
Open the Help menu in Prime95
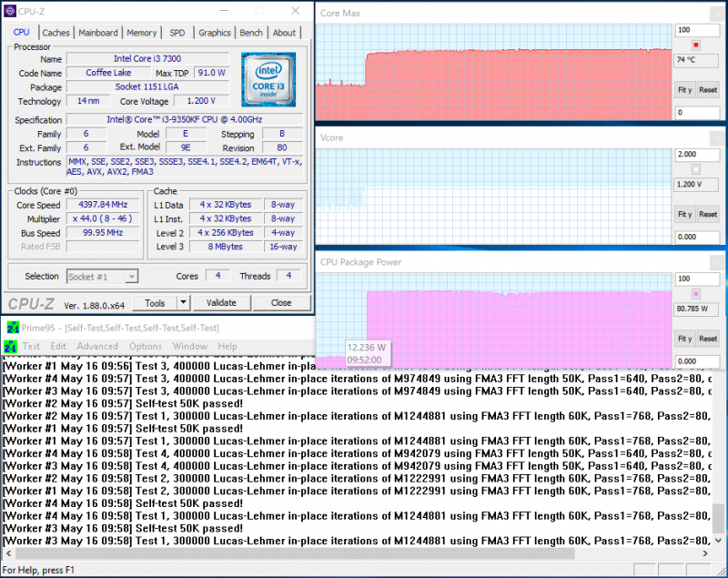[x=227, y=346]
